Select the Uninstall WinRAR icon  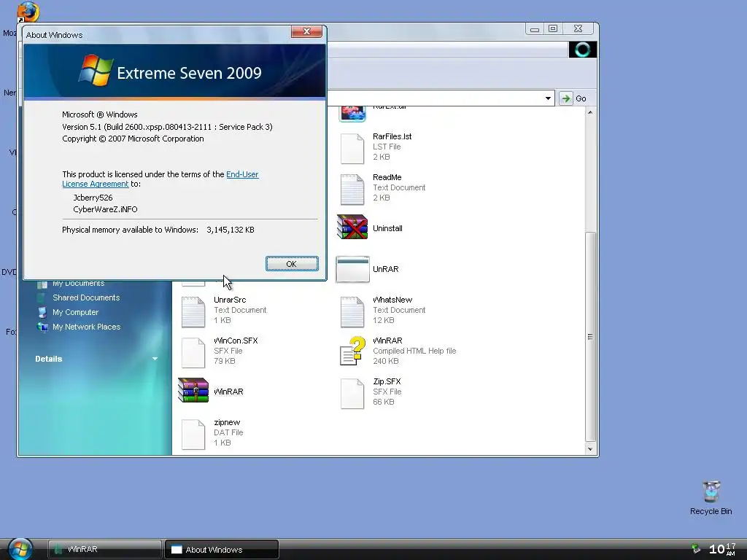352,227
